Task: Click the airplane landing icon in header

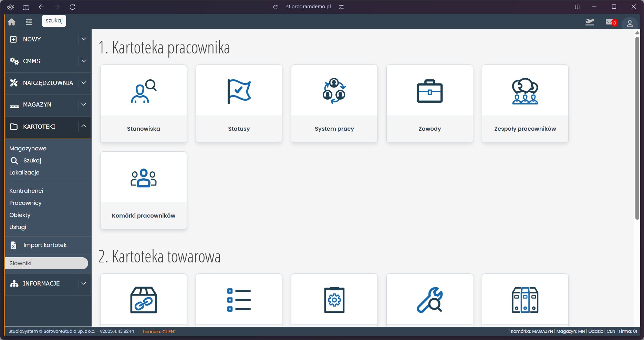Action: click(590, 22)
